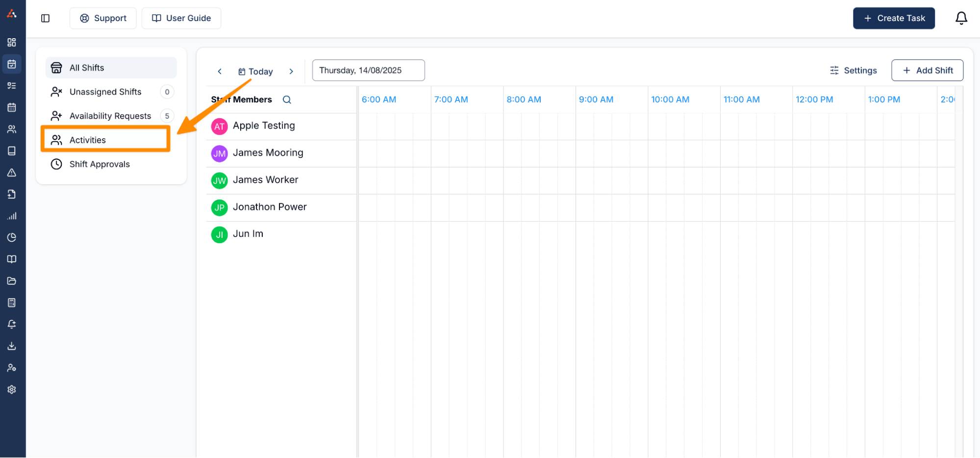This screenshot has height=458, width=980.
Task: Open settings gear icon in sidebar
Action: pyautogui.click(x=12, y=390)
